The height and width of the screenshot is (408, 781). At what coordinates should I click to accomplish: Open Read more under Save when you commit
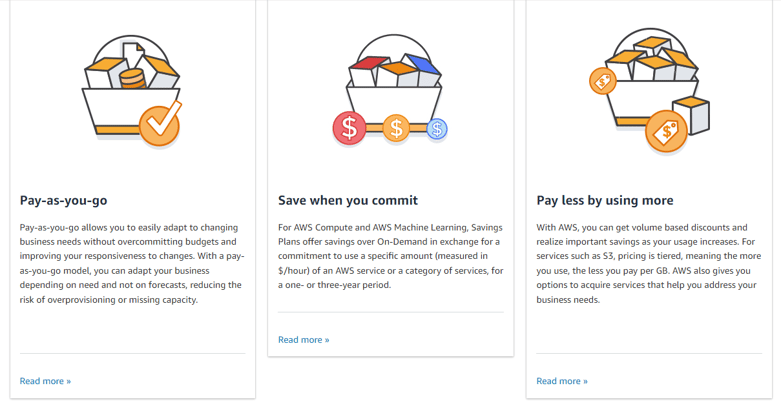(x=304, y=340)
